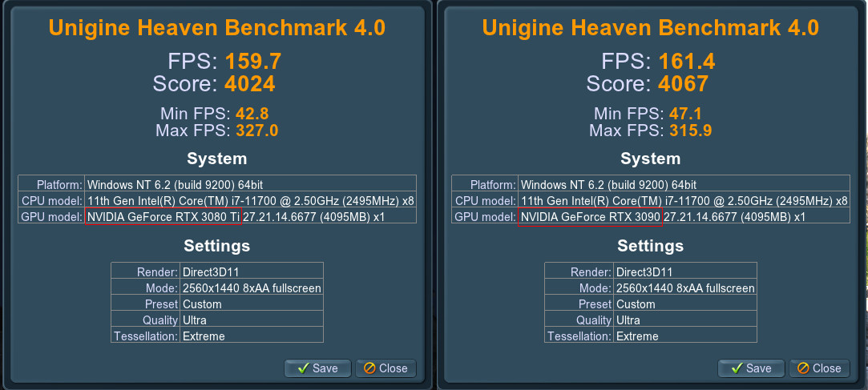Click the System heading in the 3080 Ti dialog
Viewport: 868px width, 390px height.
[x=217, y=159]
